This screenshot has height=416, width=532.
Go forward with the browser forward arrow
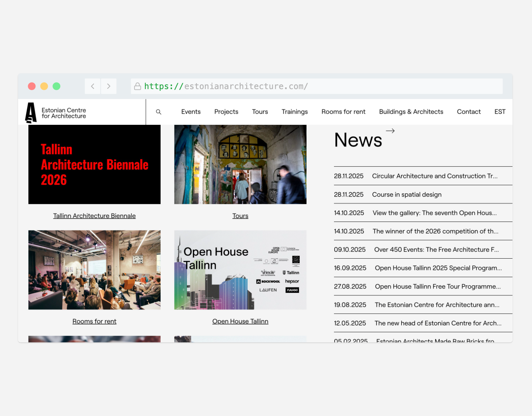[109, 86]
